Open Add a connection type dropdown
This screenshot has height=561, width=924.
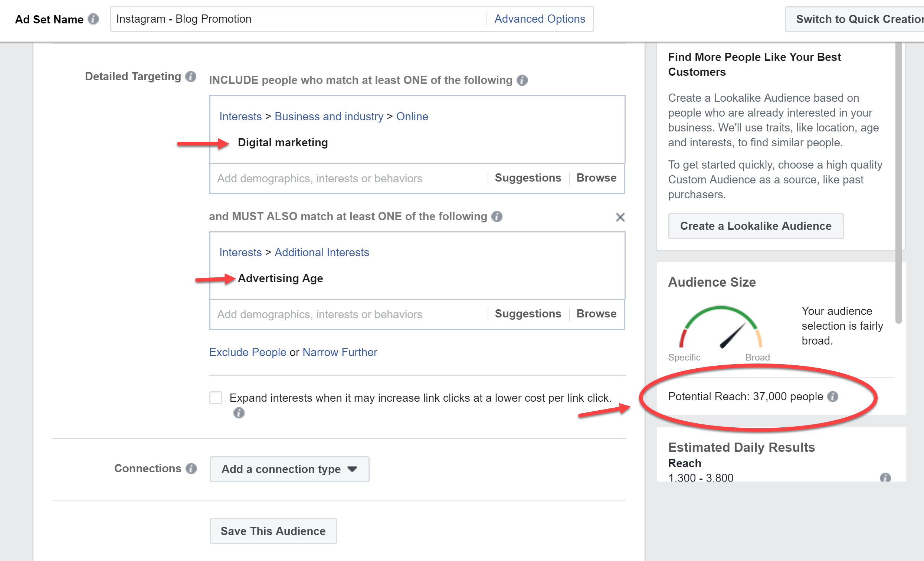(x=289, y=469)
